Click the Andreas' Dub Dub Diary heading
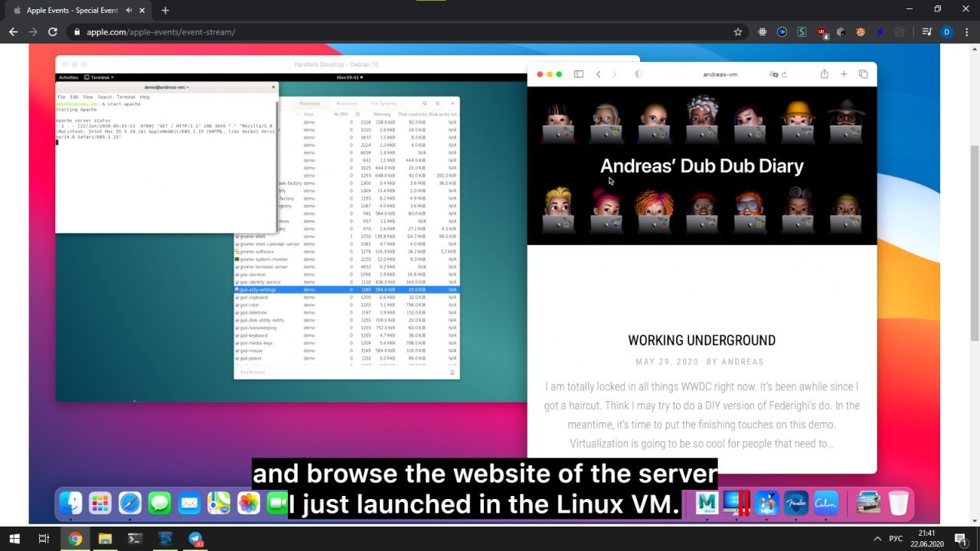 coord(701,166)
